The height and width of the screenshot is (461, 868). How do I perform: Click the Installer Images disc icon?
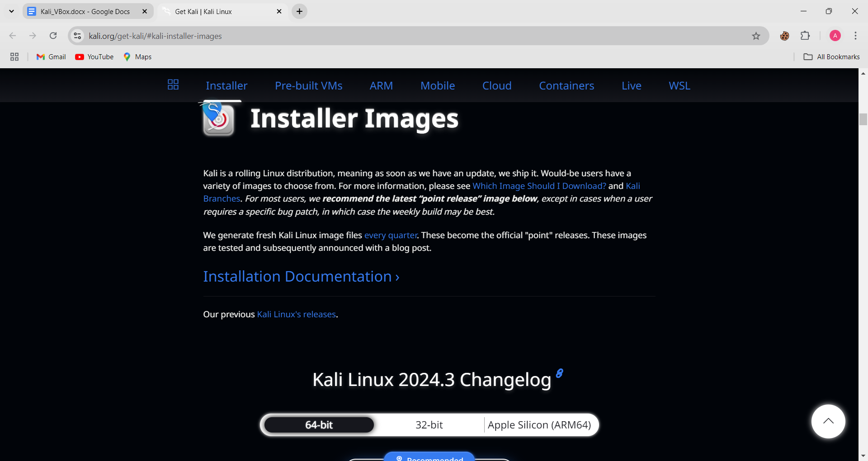(x=219, y=119)
